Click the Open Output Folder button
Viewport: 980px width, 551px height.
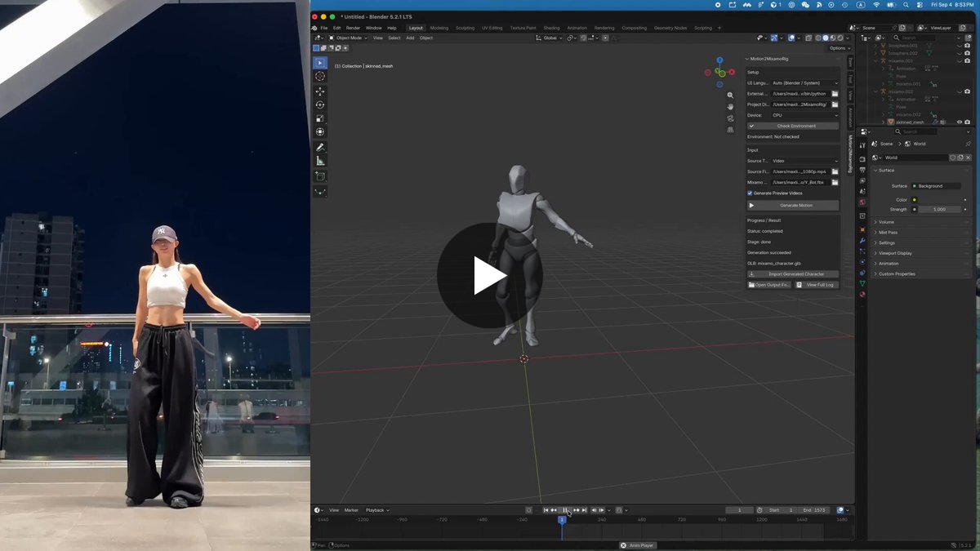click(769, 285)
